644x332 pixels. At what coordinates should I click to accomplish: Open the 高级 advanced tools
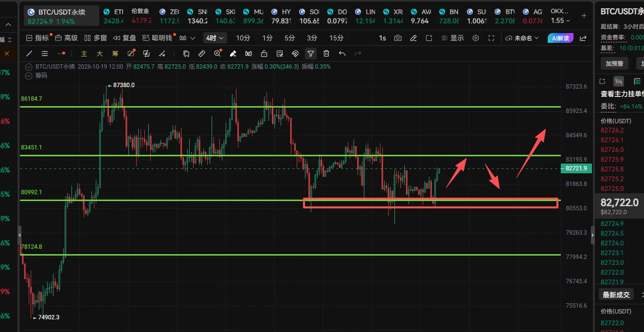pos(66,38)
